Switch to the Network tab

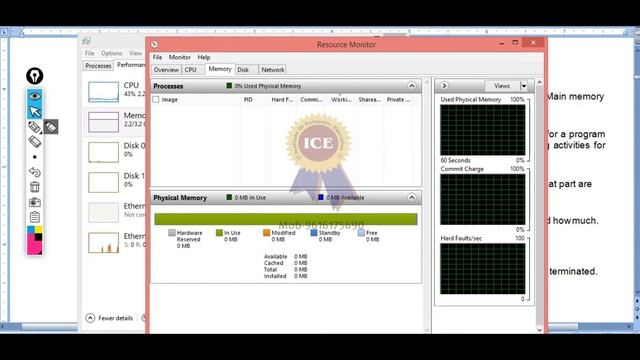coord(273,70)
